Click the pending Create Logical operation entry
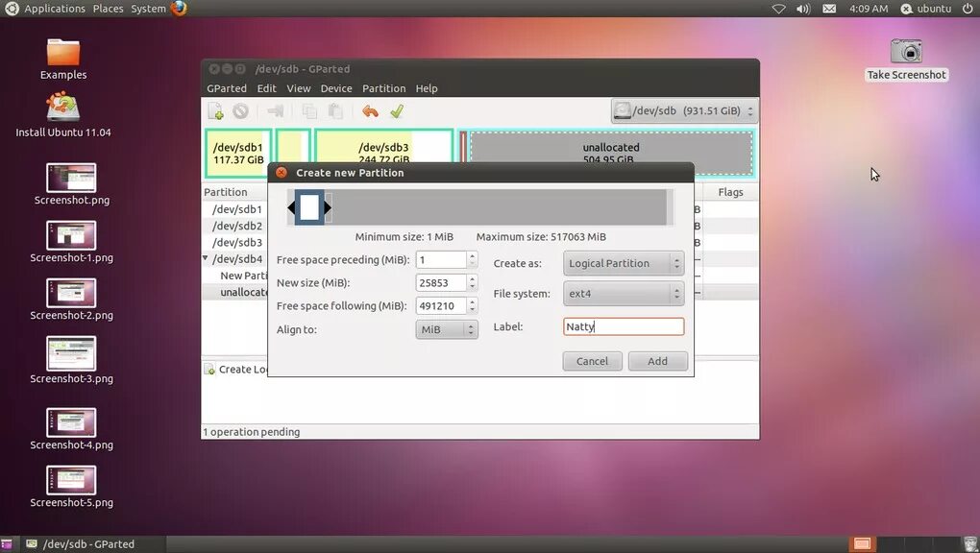This screenshot has height=553, width=980. tap(236, 370)
